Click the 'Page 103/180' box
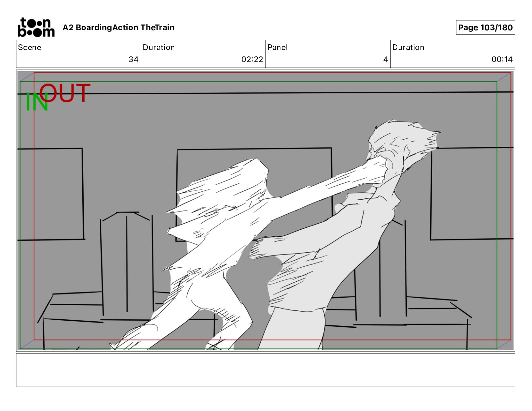The image size is (532, 411). [x=485, y=28]
